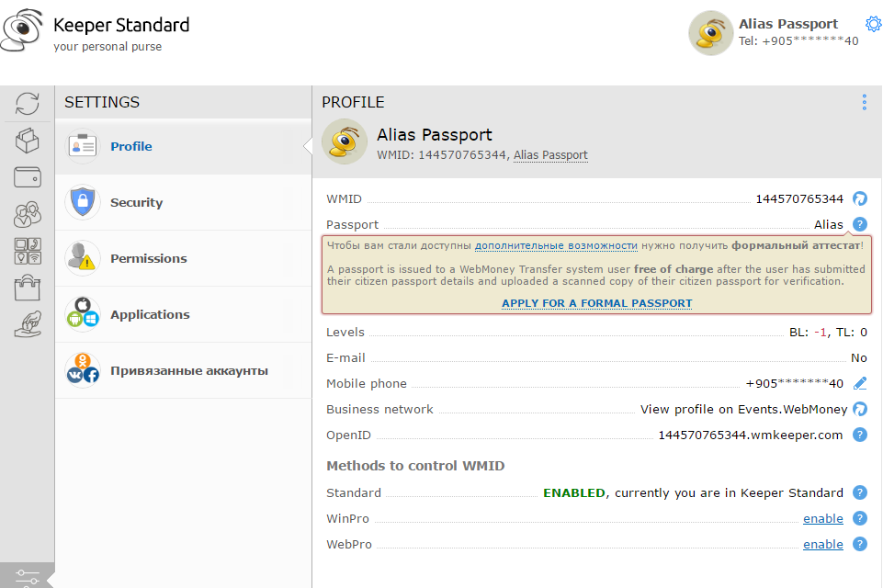
Task: Open the wallet purses icon
Action: pos(28,177)
